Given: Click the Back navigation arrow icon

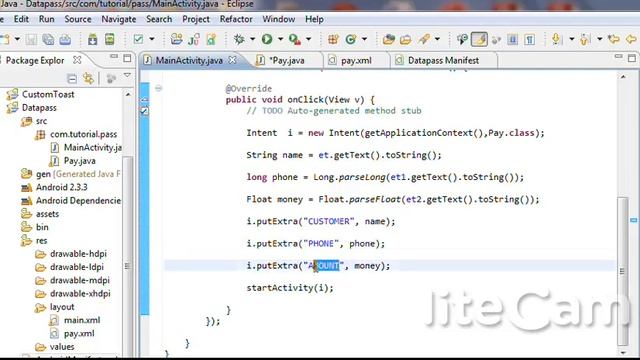Looking at the screenshot, I should click(x=631, y=40).
